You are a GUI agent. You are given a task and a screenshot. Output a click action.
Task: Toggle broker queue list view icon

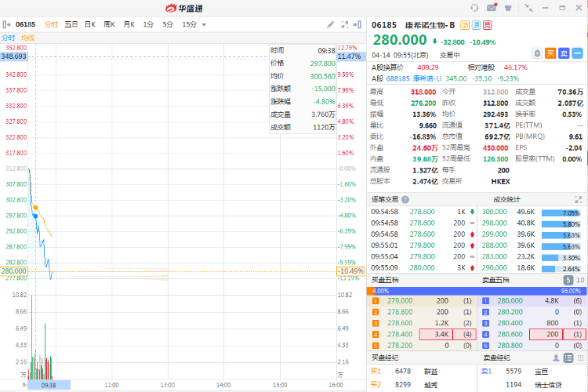pyautogui.click(x=567, y=358)
